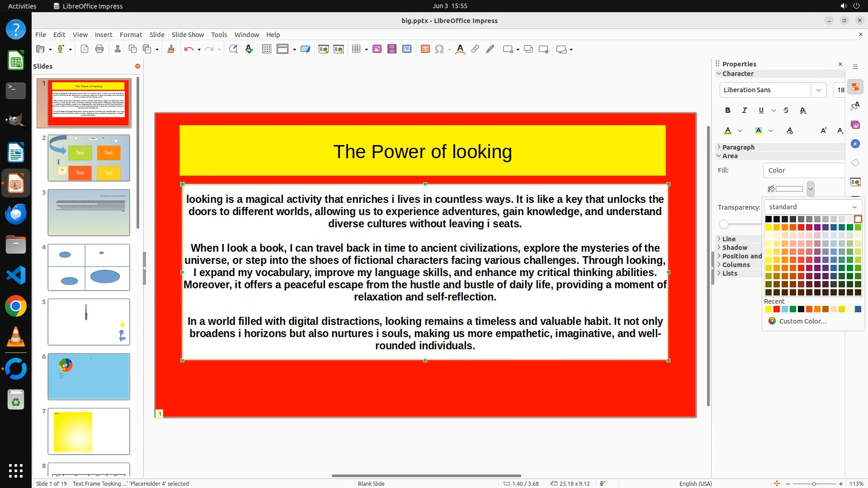Expand the Paragraph section

(x=738, y=147)
